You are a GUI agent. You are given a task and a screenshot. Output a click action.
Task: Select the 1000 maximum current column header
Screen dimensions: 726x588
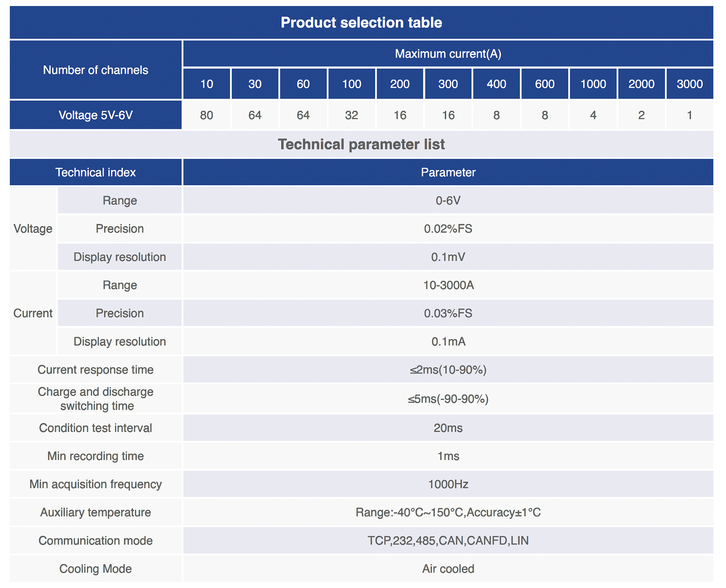coord(593,84)
